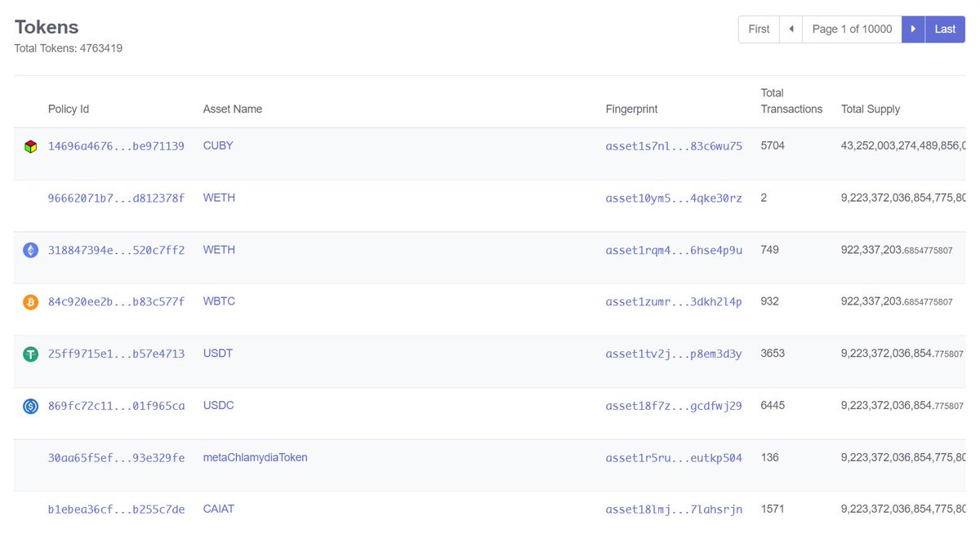Click the USDT total supply value
This screenshot has height=543, width=980.
[902, 354]
